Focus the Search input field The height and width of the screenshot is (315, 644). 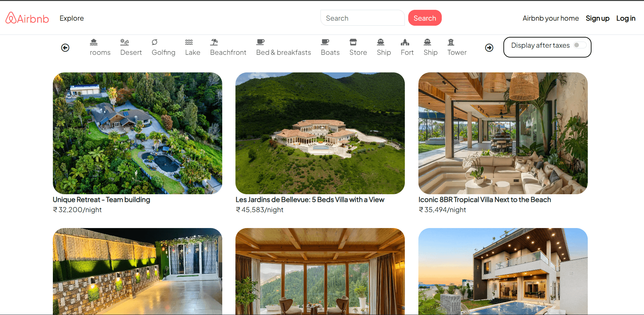pos(362,18)
